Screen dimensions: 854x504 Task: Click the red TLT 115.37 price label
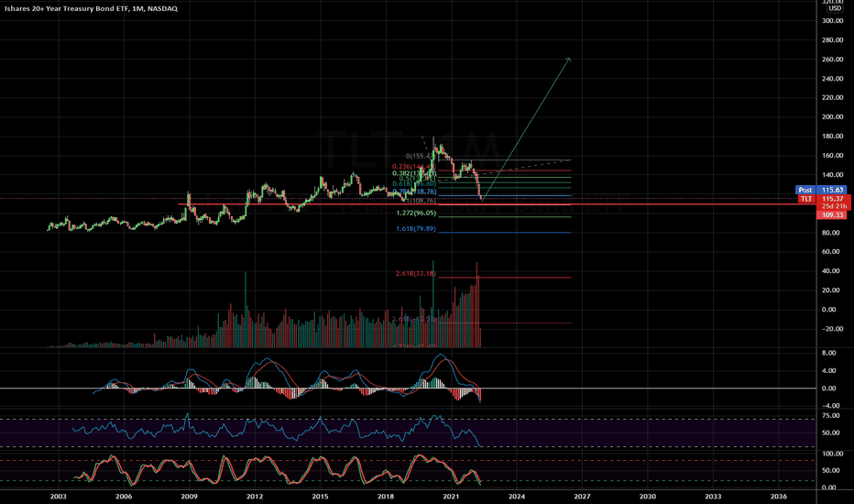[x=823, y=200]
